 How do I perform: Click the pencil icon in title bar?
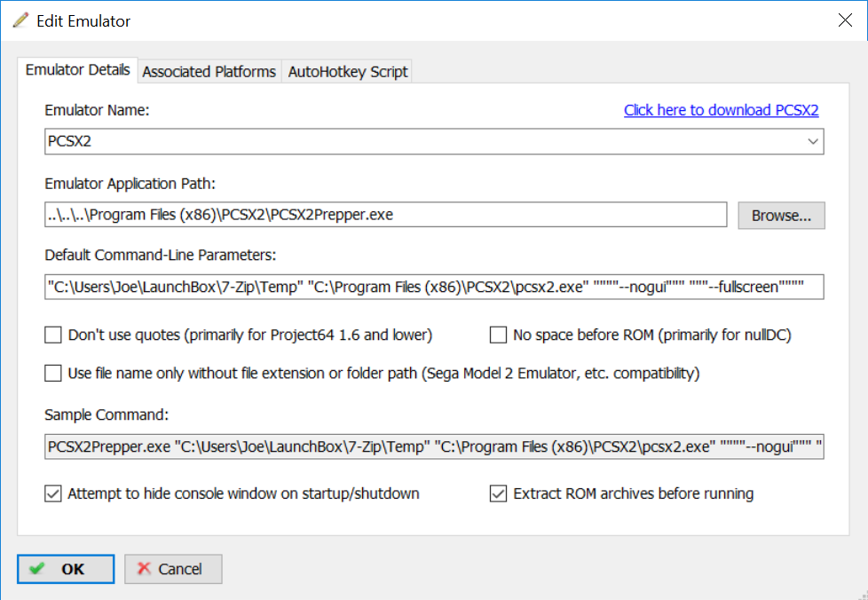[20, 20]
